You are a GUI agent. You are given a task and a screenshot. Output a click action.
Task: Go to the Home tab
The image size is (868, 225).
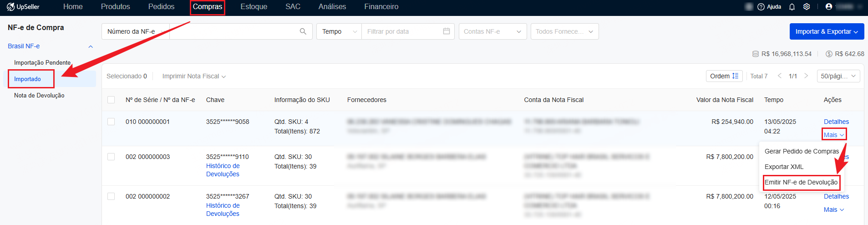pos(73,7)
